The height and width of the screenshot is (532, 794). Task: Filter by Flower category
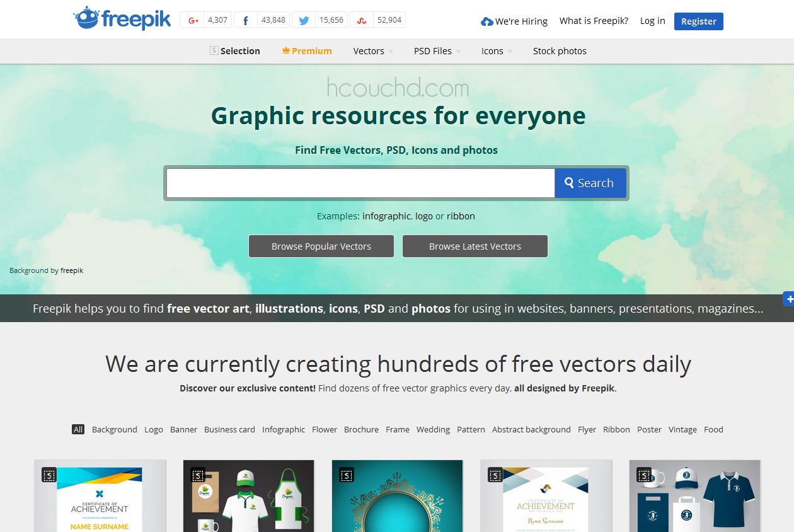pos(325,429)
